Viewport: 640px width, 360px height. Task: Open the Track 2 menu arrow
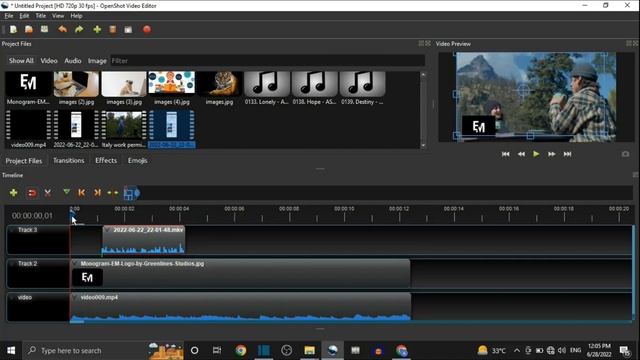tap(12, 264)
